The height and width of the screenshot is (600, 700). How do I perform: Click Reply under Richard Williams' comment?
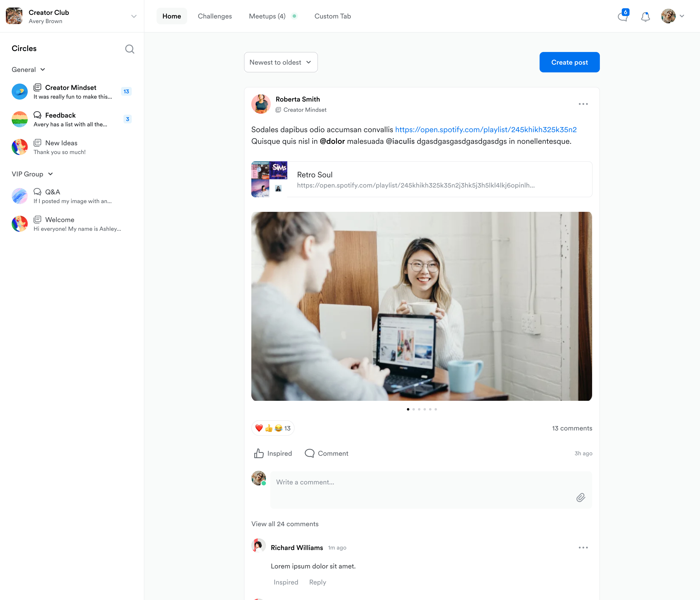tap(318, 582)
